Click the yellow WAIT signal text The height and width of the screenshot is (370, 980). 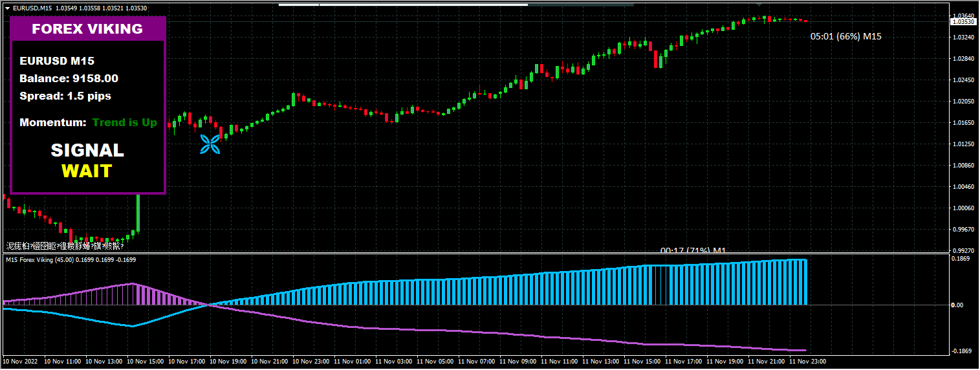tap(87, 171)
